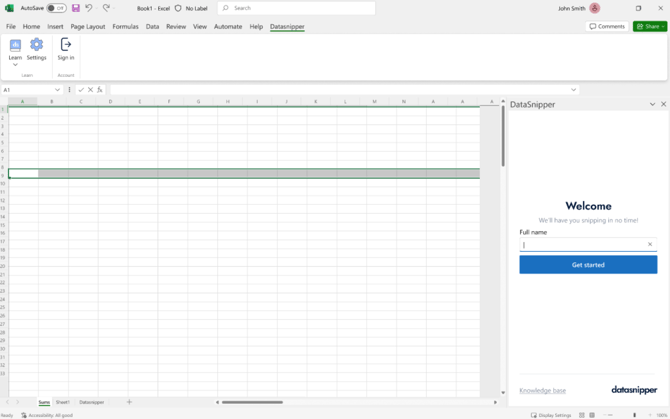This screenshot has width=670, height=419.
Task: Switch to the Home ribbon tab
Action: [31, 26]
